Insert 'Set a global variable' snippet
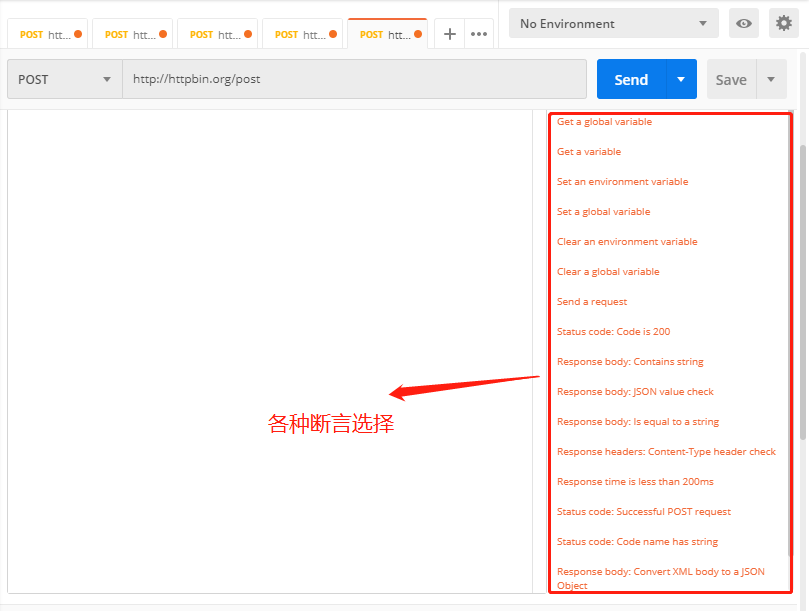The image size is (809, 611). tap(603, 212)
